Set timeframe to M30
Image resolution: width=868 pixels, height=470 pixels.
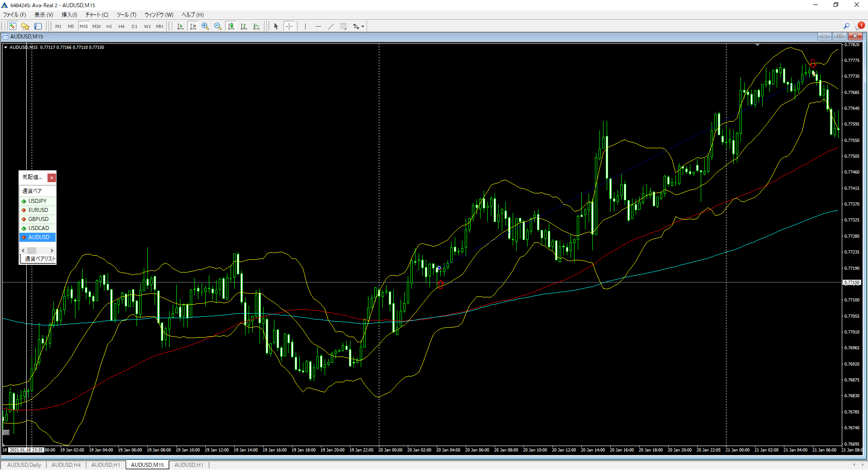click(x=96, y=26)
